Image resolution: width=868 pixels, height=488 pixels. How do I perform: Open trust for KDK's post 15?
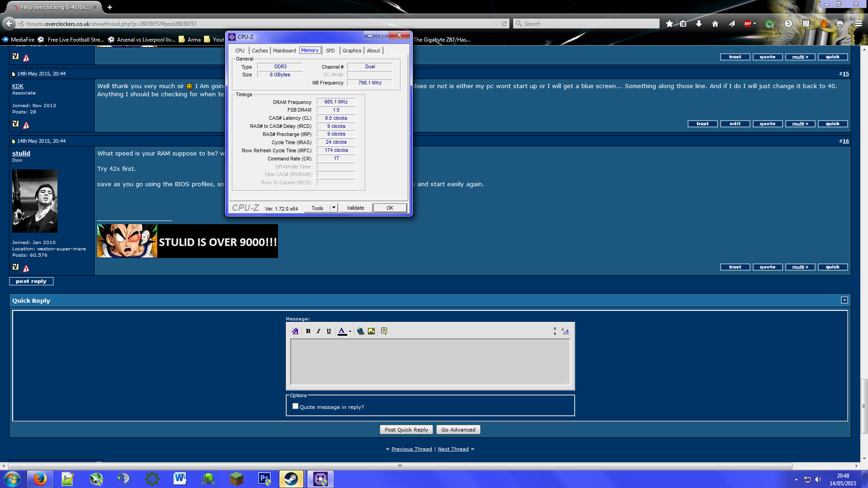[703, 124]
